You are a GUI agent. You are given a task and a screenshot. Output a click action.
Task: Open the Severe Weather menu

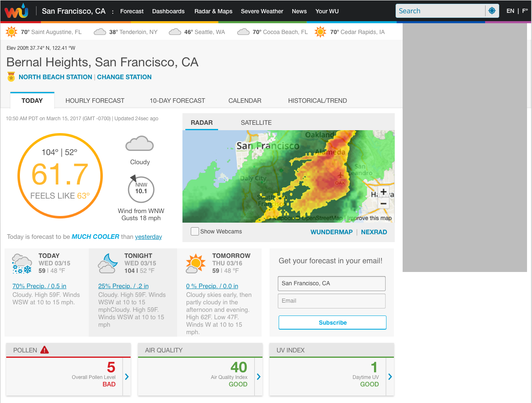tap(262, 11)
